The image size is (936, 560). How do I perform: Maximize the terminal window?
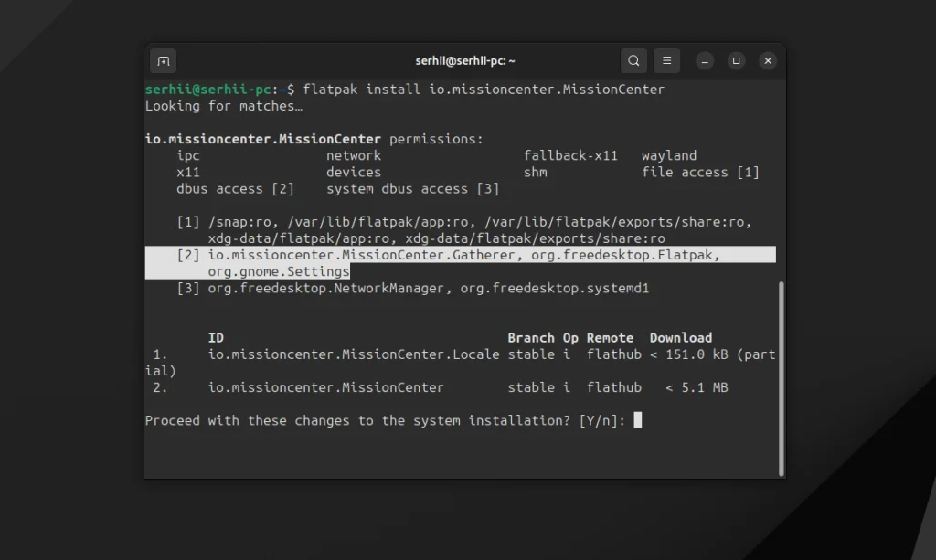tap(736, 61)
